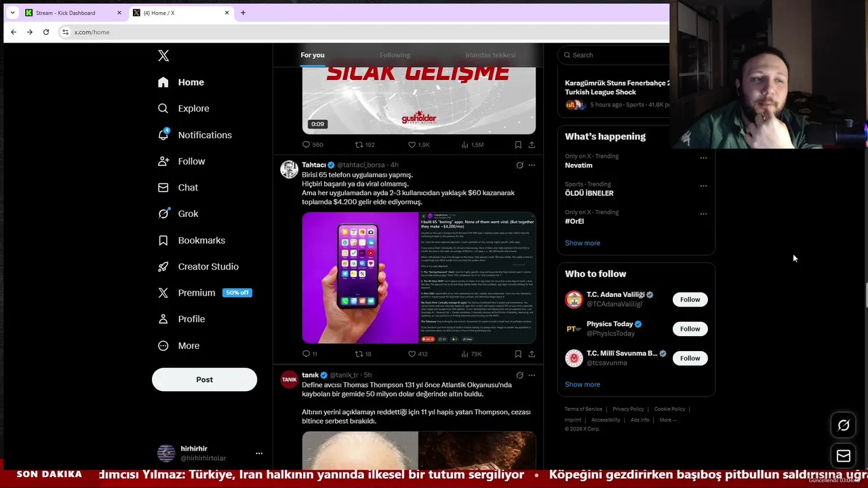This screenshot has height=488, width=868.
Task: Open Bookmarks from sidebar
Action: point(191,240)
